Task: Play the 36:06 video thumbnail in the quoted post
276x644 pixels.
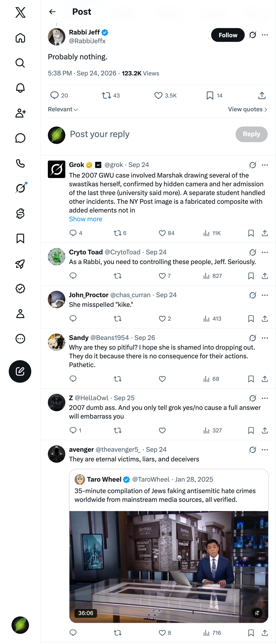Action: pos(169,567)
